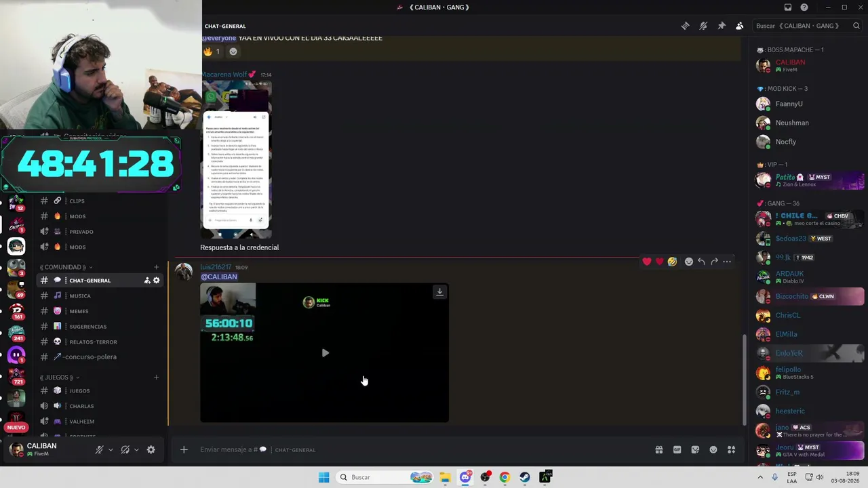Open the JUEGOS text channel
This screenshot has width=868, height=488.
click(99, 391)
